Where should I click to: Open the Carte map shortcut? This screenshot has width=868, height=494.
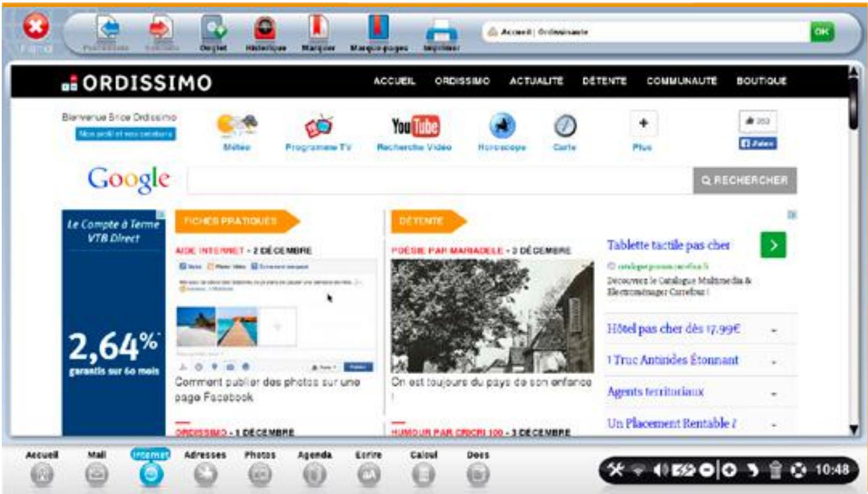[565, 132]
